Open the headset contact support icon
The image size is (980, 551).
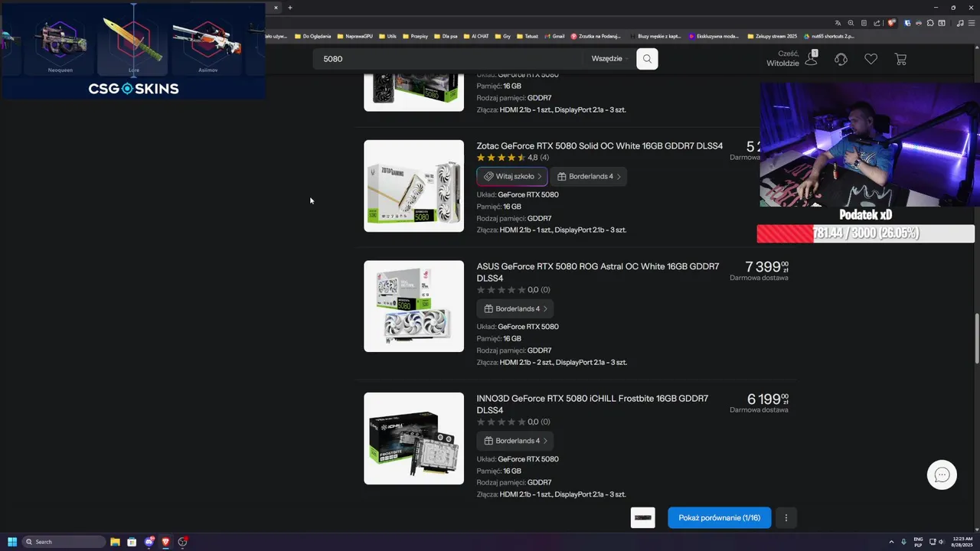coord(841,59)
